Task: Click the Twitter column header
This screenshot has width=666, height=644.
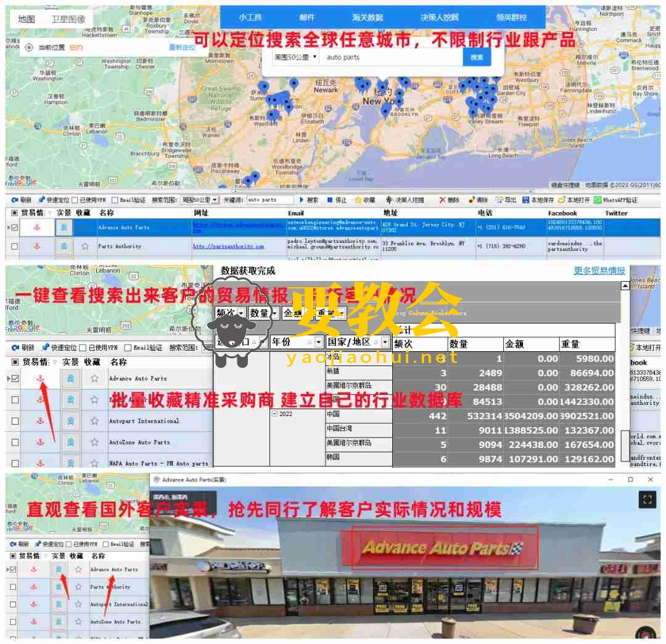Action: coord(616,213)
